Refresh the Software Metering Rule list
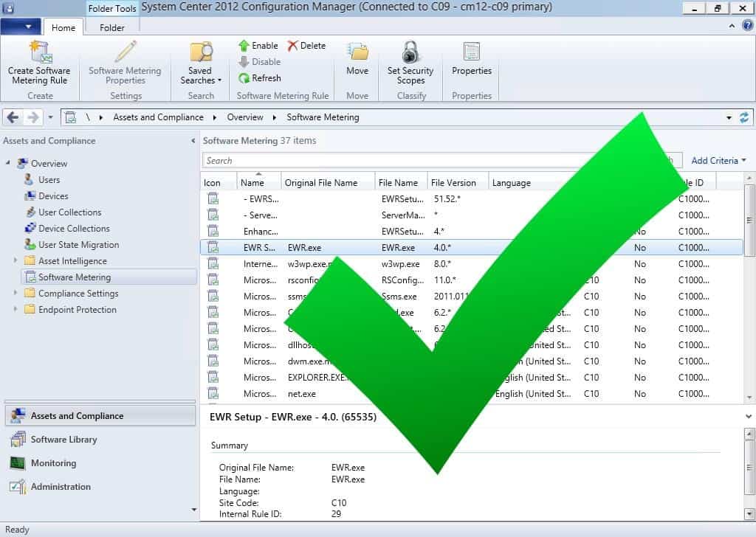The height and width of the screenshot is (537, 756). 259,78
